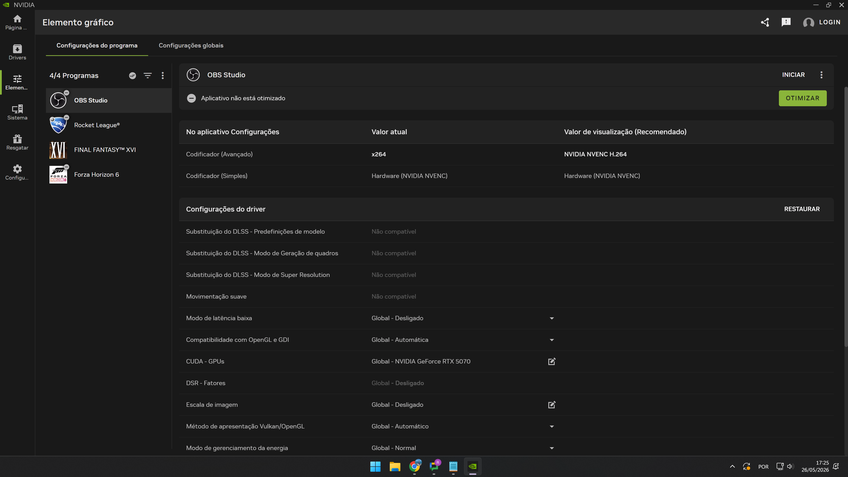The height and width of the screenshot is (477, 848).
Task: Switch to Configurações do programa tab
Action: pyautogui.click(x=97, y=45)
